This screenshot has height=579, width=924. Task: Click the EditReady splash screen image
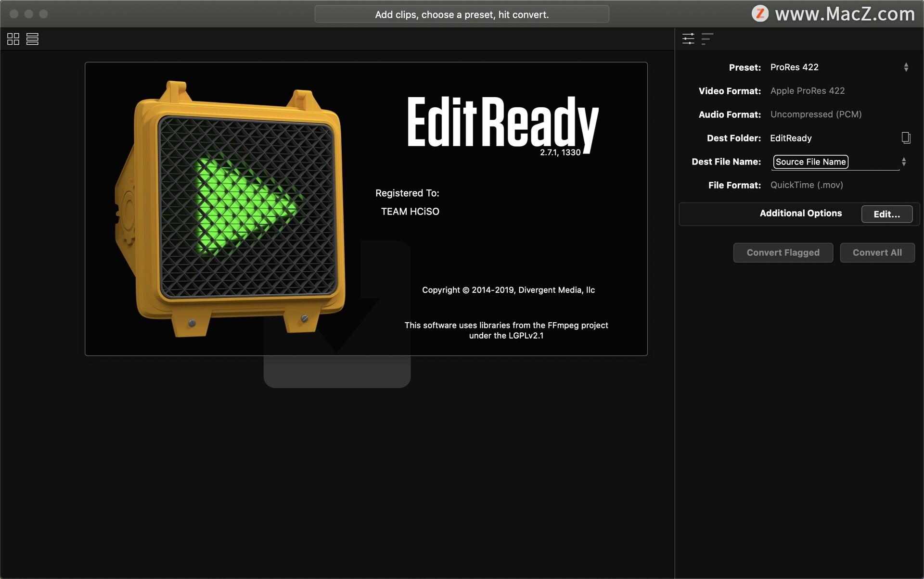point(366,208)
